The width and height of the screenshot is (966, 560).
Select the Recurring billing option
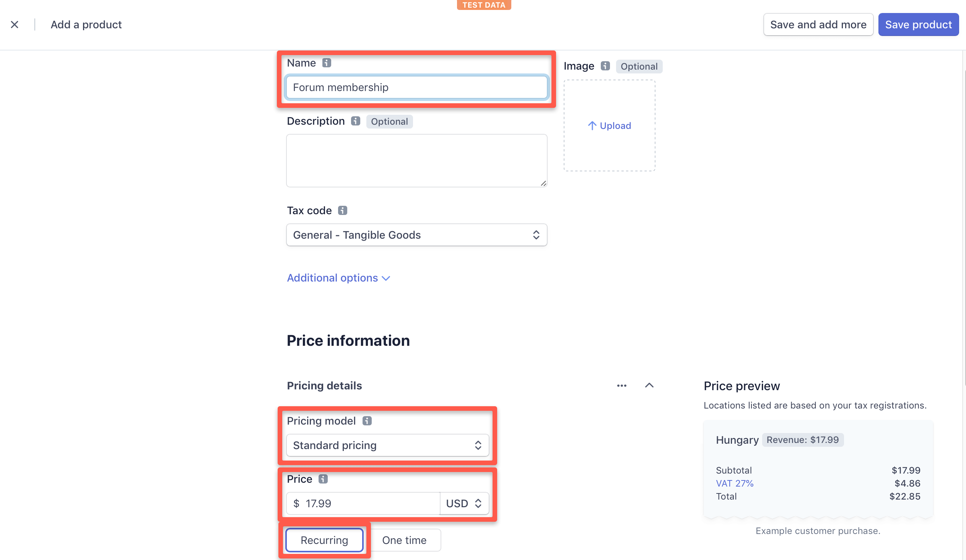(x=324, y=540)
